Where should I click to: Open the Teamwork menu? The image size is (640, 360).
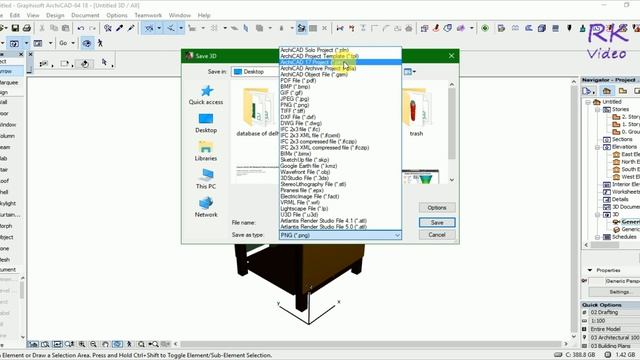point(148,15)
